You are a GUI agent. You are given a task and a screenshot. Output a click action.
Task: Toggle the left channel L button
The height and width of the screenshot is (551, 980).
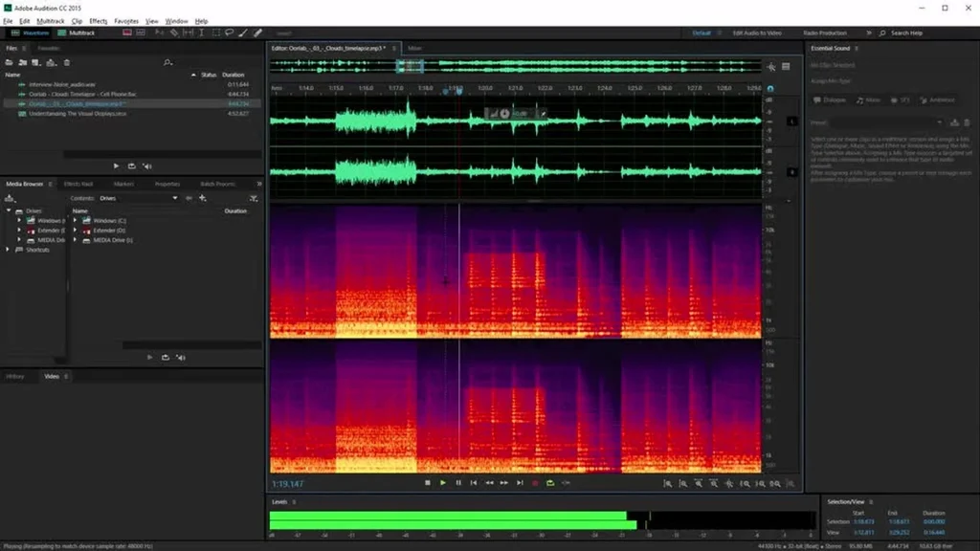791,121
